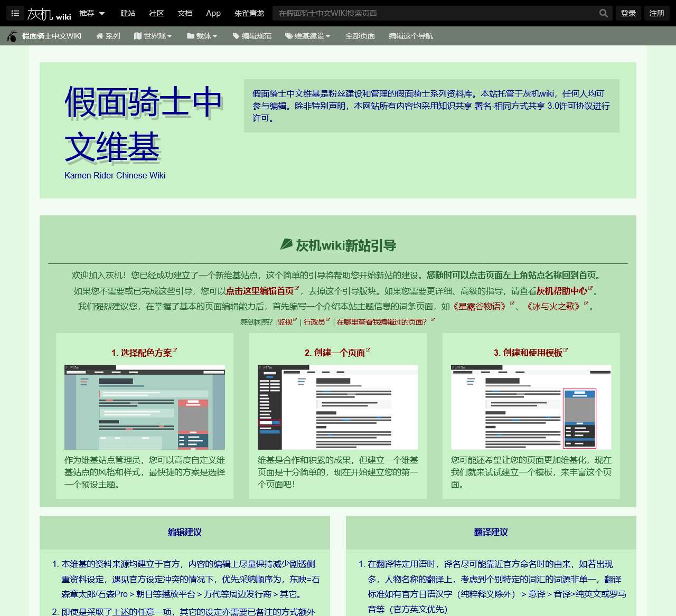Open the 社区 menu item
The height and width of the screenshot is (616, 676).
point(156,13)
